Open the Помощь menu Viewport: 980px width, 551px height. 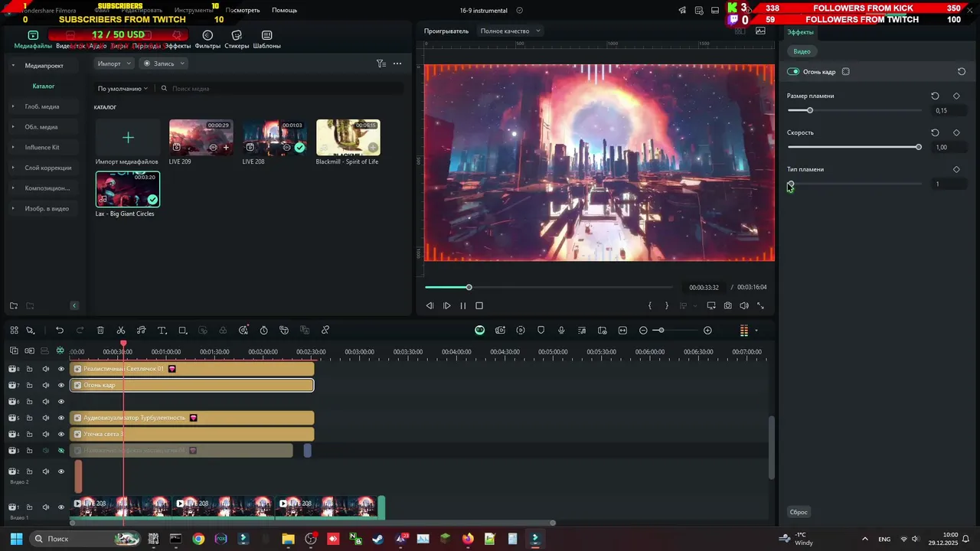click(x=284, y=11)
